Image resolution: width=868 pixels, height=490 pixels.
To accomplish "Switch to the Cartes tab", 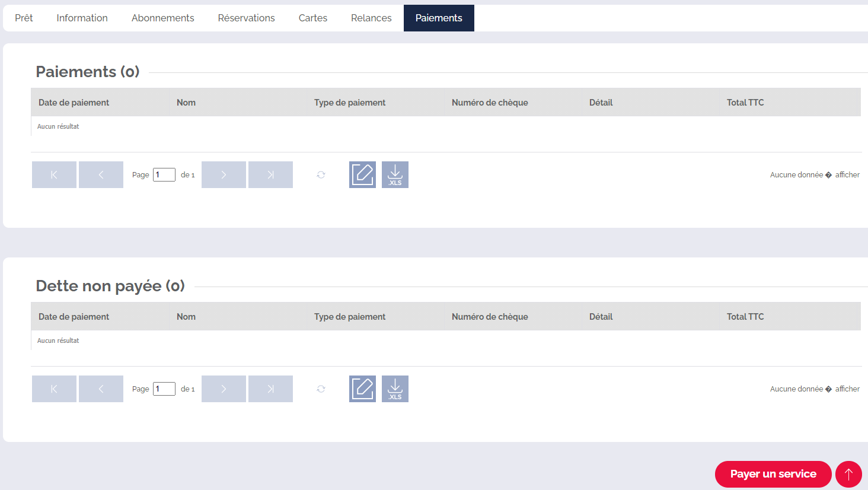I will 313,18.
